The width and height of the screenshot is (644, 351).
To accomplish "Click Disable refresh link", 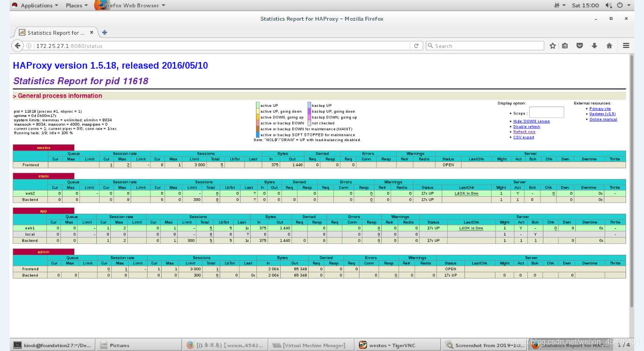I will (x=526, y=127).
